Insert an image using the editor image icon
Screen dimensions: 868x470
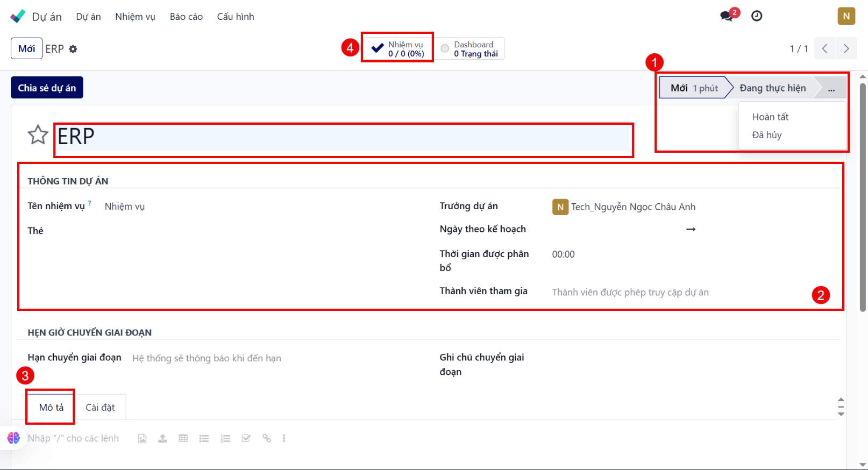142,438
